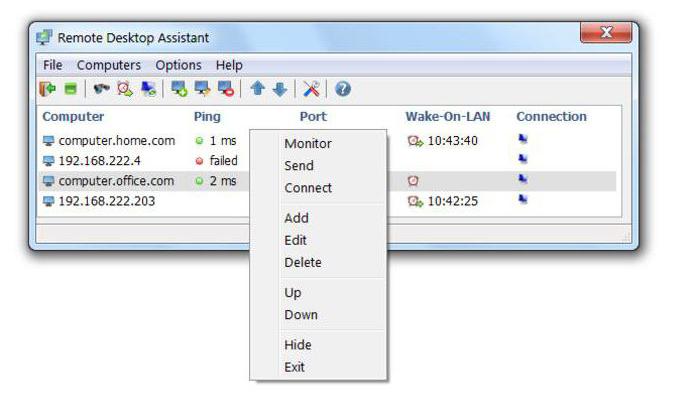Click the blue Up arrow toolbar icon
700x393 pixels.
(258, 88)
